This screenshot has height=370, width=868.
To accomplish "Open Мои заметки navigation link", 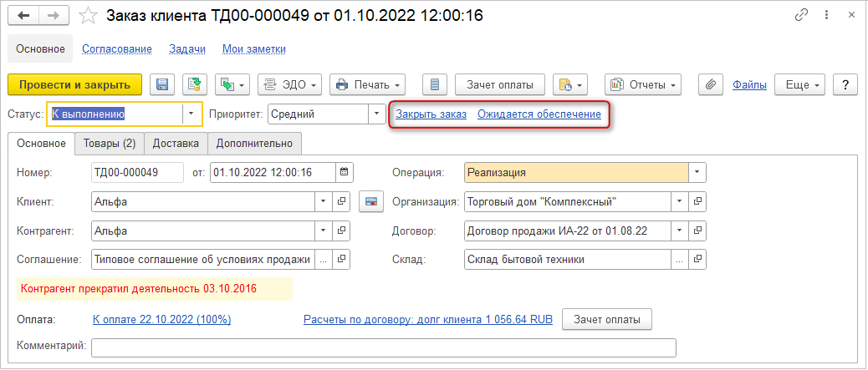I will pyautogui.click(x=254, y=48).
